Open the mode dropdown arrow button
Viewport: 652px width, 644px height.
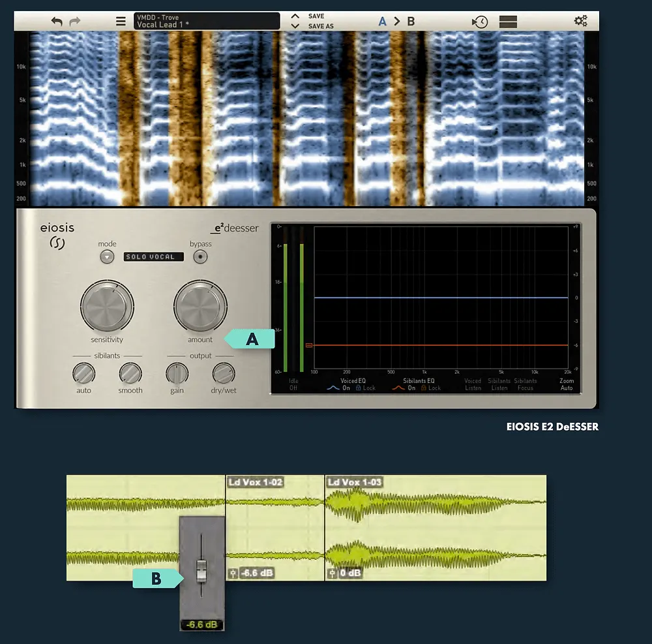(x=107, y=256)
